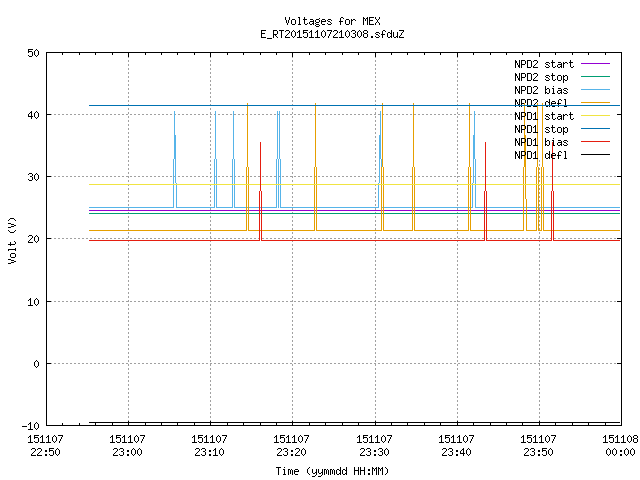
Task: Click the chart title 'Voltages for MEX'
Action: (x=332, y=21)
